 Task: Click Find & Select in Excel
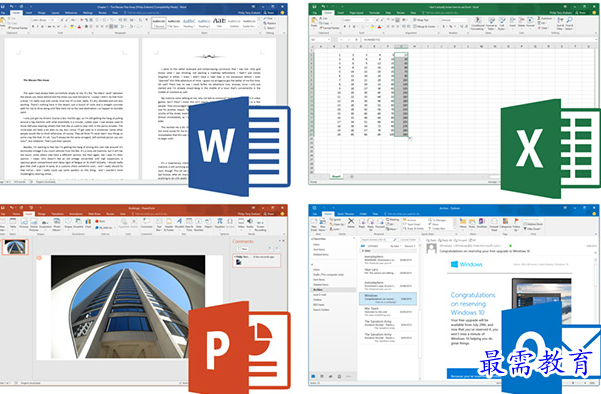tap(569, 24)
